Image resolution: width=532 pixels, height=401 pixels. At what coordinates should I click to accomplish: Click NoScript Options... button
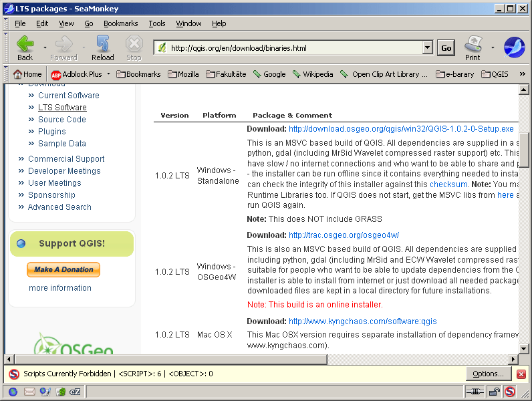coord(489,374)
